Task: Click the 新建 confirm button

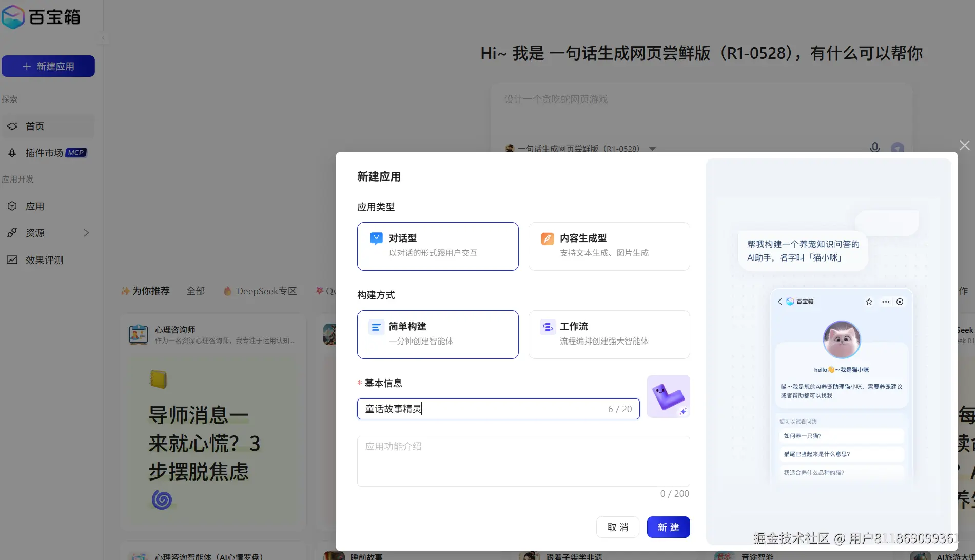Action: (x=668, y=527)
